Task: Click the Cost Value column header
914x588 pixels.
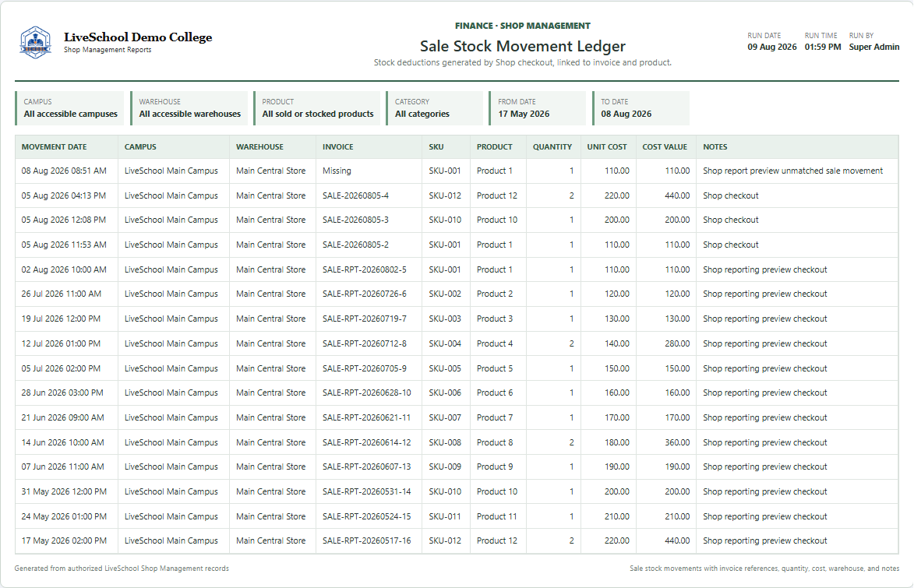Action: pos(665,147)
